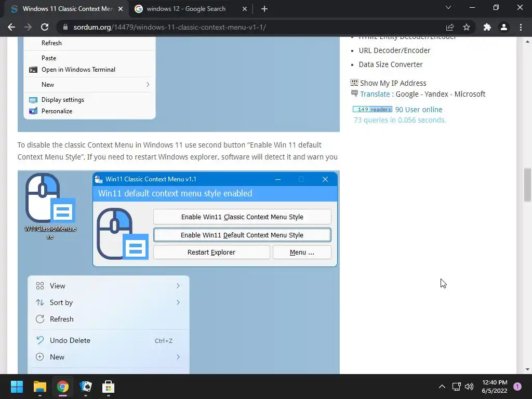
Task: Share this page via share icon
Action: 450,27
